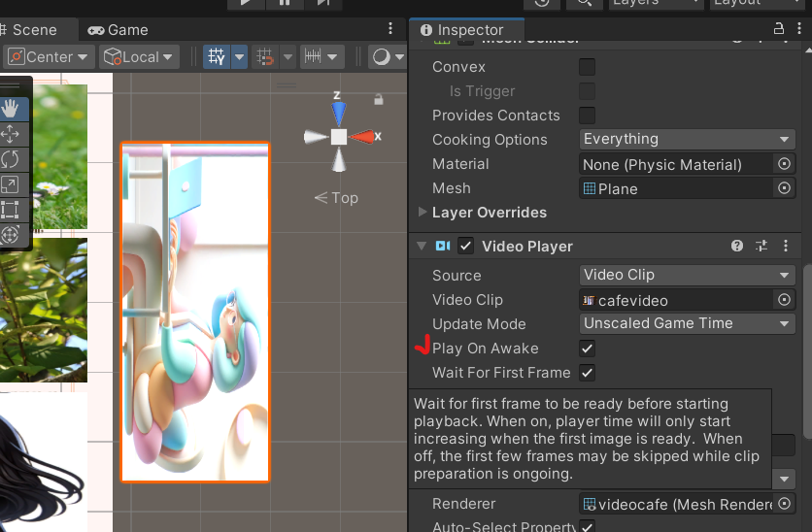The image size is (812, 532).
Task: Uncheck Play On Awake
Action: click(x=587, y=349)
